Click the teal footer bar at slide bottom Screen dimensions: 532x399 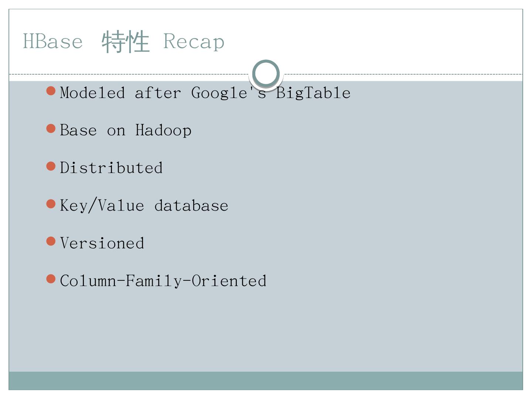[x=266, y=381]
